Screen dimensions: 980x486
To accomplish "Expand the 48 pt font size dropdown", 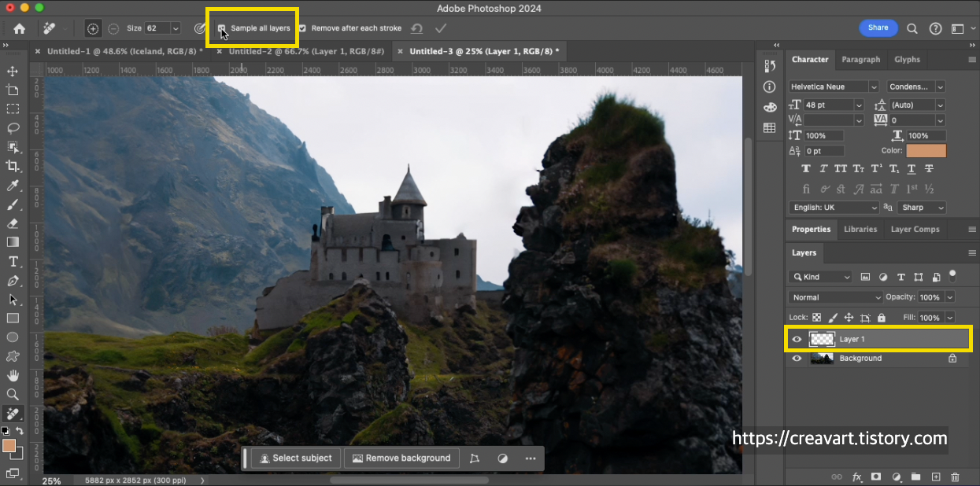I will (859, 105).
